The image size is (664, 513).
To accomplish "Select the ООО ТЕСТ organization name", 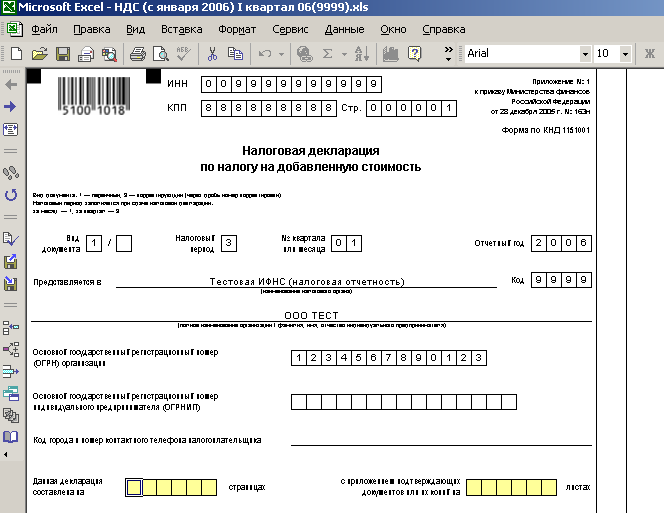I will [311, 316].
